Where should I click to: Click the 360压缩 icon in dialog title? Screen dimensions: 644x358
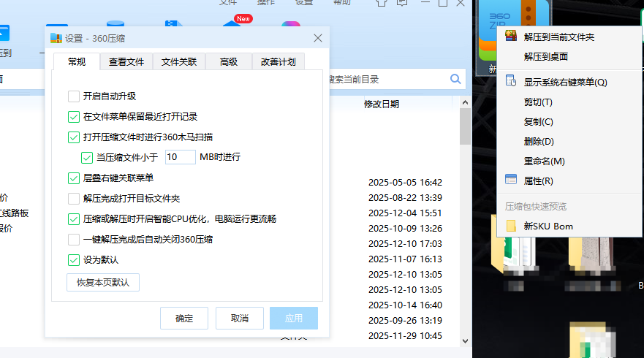click(x=56, y=39)
